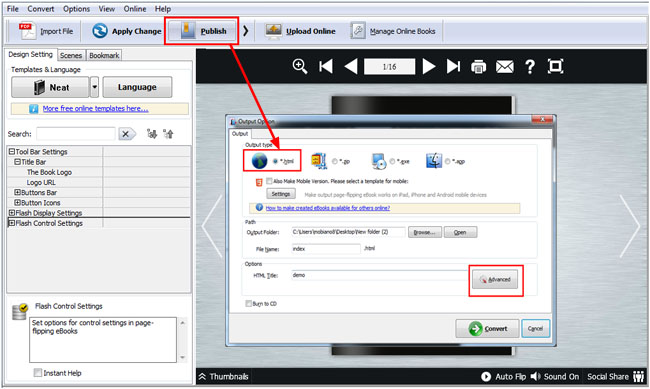Open the Options menu
Screen dimensions: 650x389
pos(76,9)
